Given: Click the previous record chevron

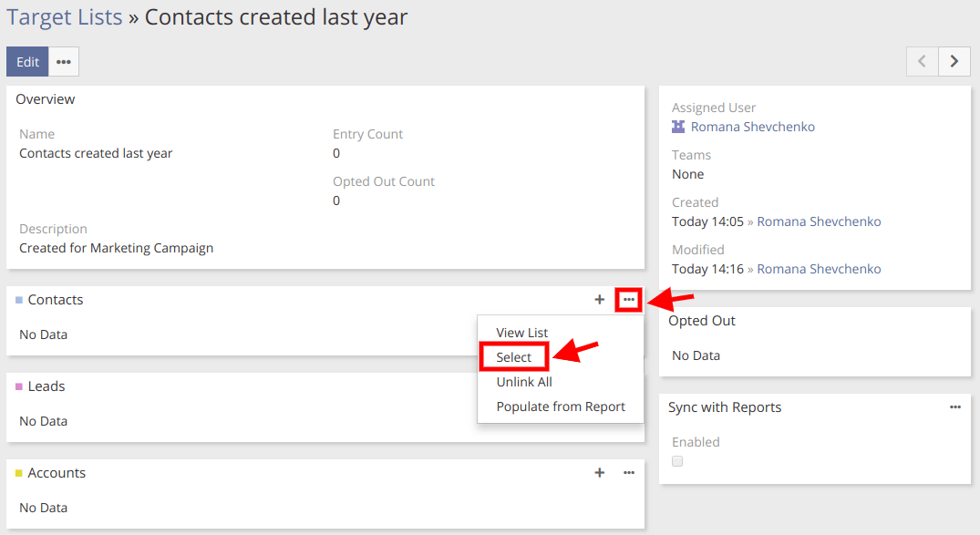Looking at the screenshot, I should 922,61.
